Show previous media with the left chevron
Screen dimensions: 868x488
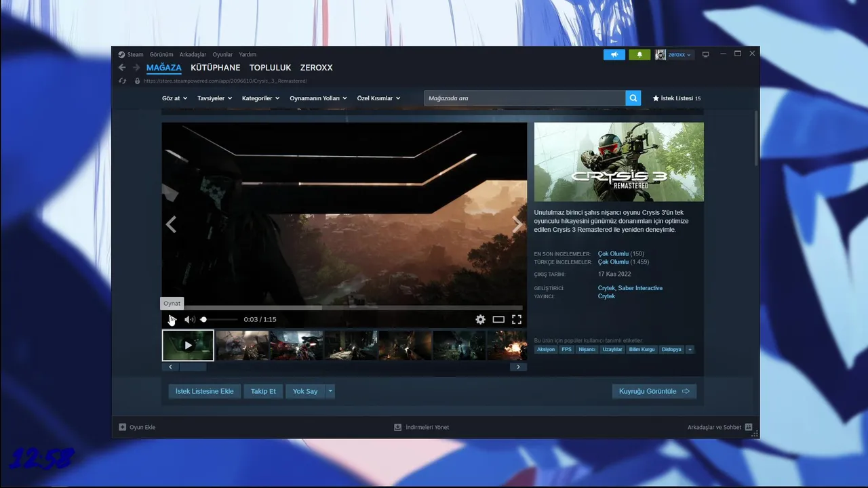pyautogui.click(x=172, y=224)
